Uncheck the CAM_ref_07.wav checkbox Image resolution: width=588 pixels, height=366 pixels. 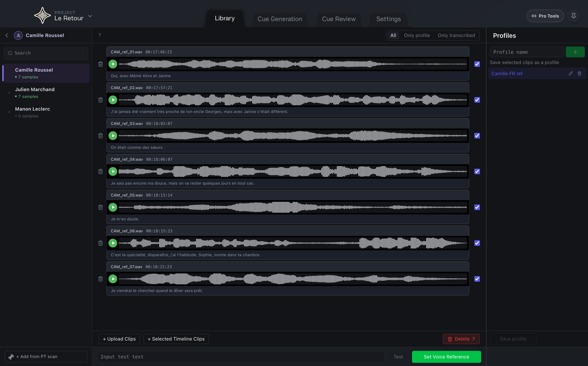coord(477,279)
